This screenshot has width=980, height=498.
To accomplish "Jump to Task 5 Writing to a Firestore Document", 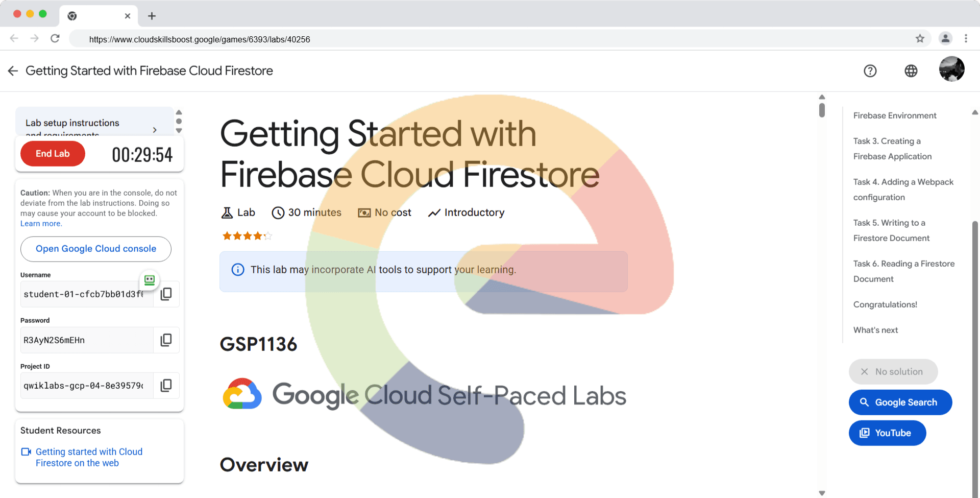I will click(891, 230).
